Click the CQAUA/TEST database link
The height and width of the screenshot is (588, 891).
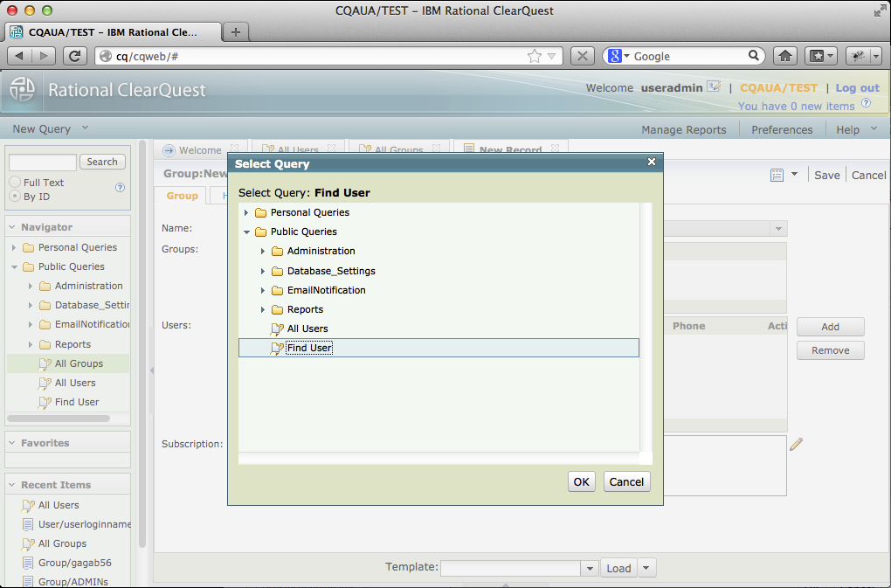pos(778,87)
